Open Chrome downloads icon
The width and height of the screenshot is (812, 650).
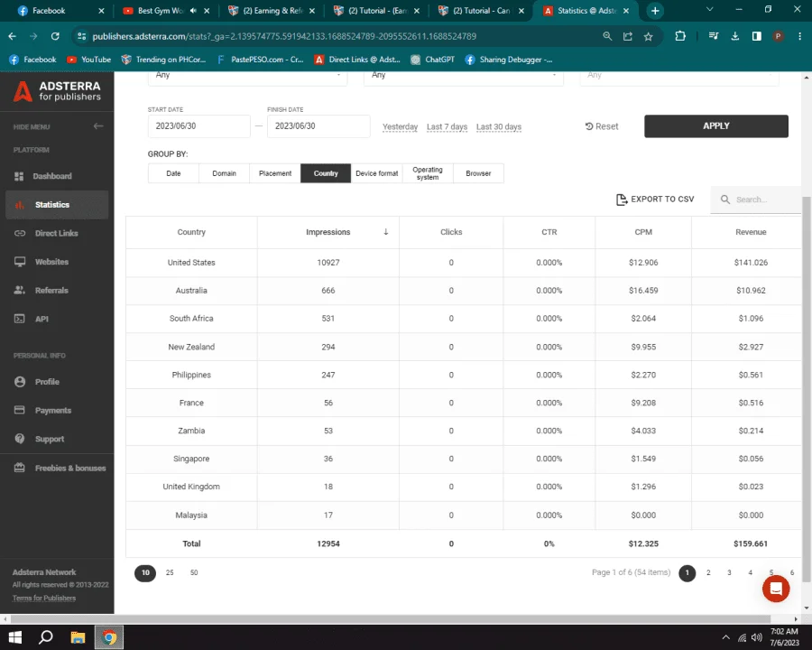(734, 36)
